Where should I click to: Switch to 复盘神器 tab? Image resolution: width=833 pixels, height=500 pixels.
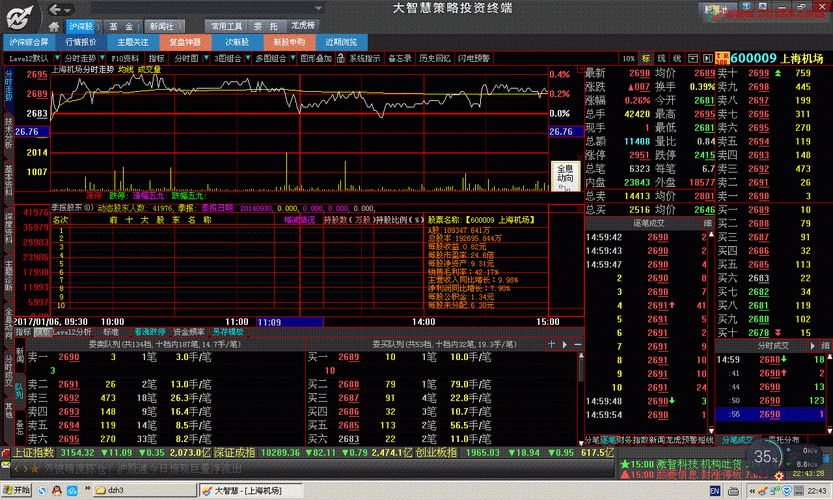[185, 42]
